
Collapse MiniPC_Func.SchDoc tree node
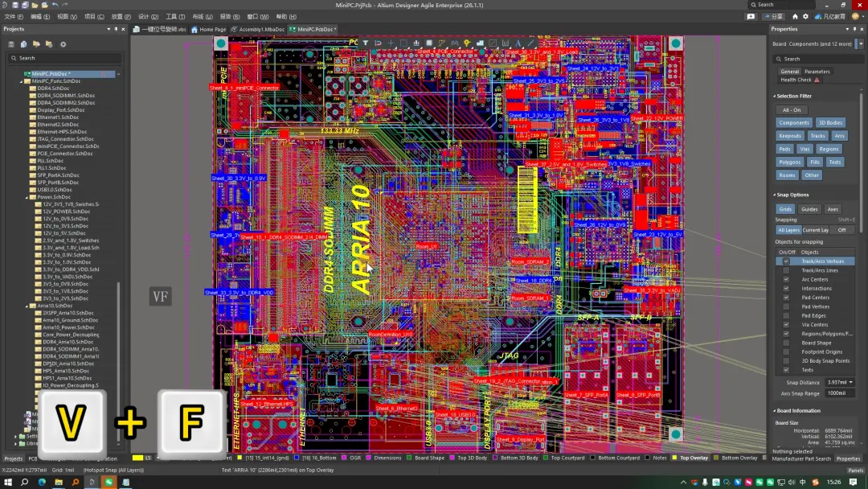(x=22, y=81)
